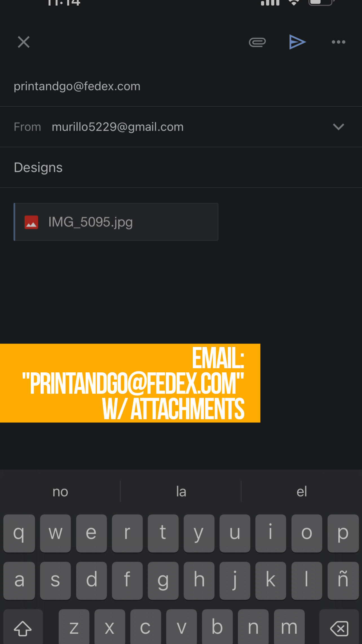Select the From address murillo5229@gmail.com
The image size is (362, 644).
118,127
